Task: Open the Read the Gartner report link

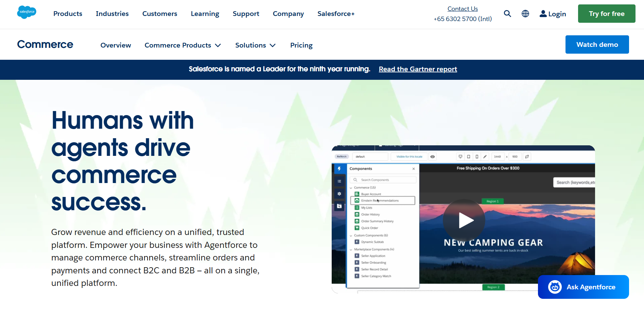Action: pos(418,69)
